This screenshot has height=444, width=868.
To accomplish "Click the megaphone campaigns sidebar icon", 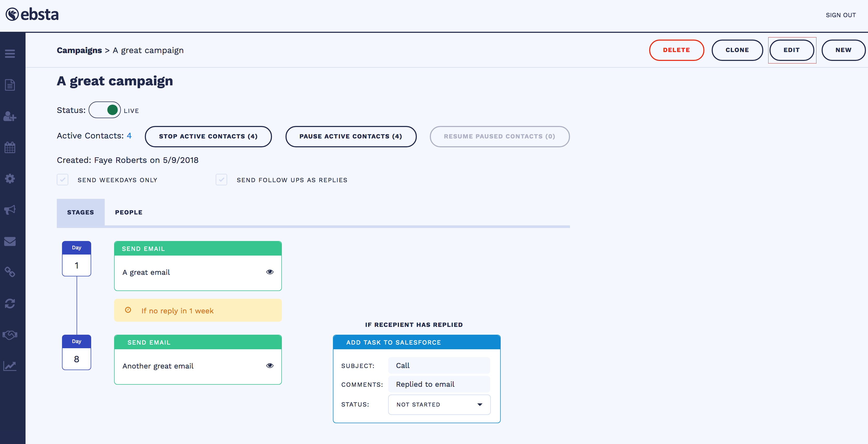I will pyautogui.click(x=10, y=210).
